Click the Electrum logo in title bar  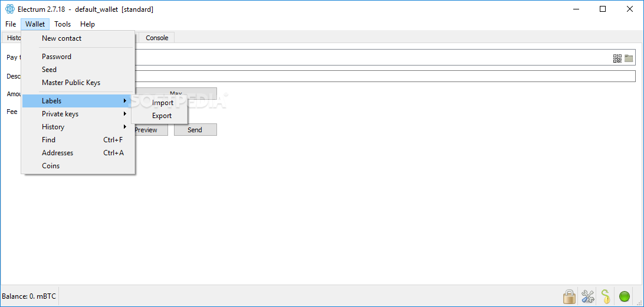(x=10, y=9)
